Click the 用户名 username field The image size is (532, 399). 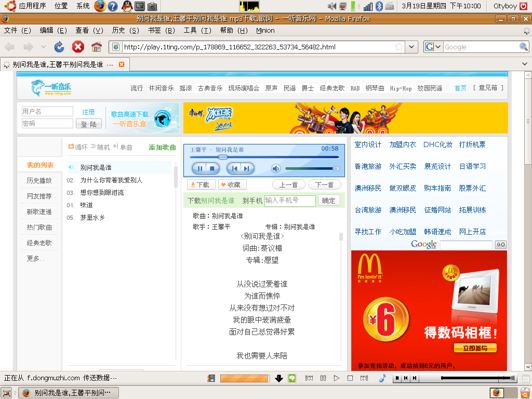(47, 112)
